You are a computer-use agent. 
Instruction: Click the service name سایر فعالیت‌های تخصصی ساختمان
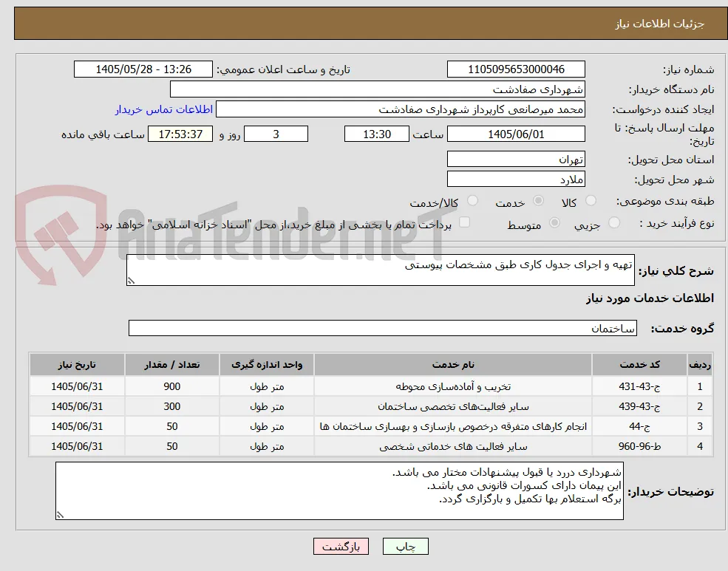point(452,406)
